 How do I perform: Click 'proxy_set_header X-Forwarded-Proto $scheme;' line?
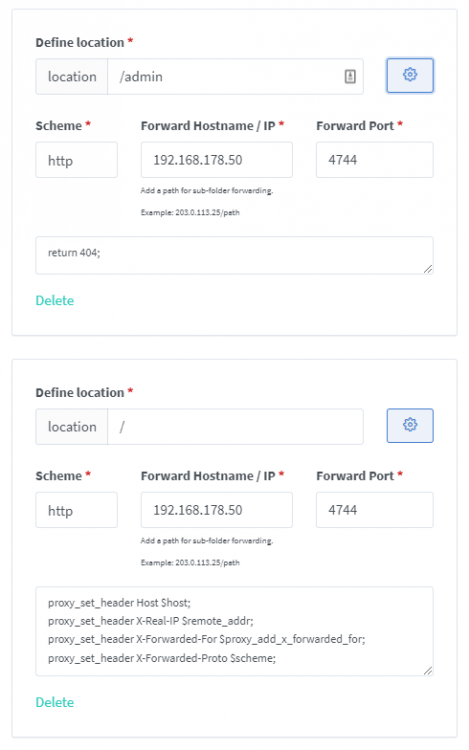162,658
